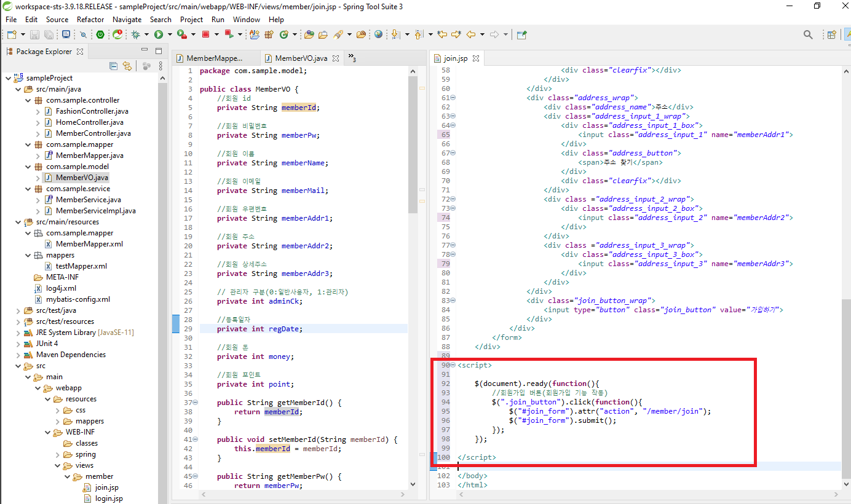
Task: Fold script block at line 90
Action: tap(453, 365)
